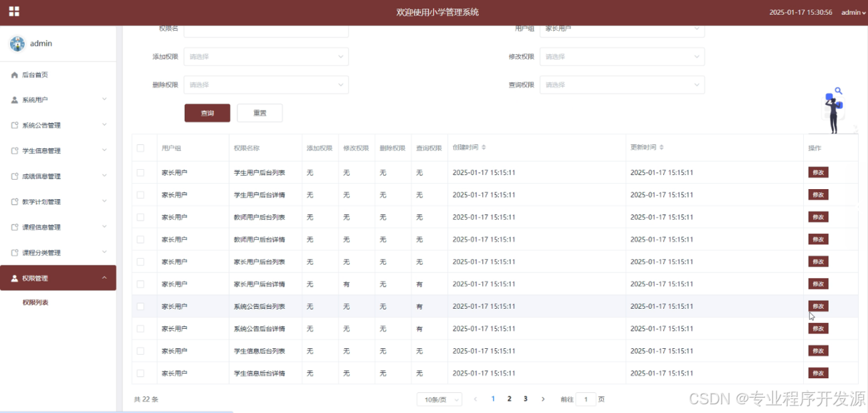
Task: Open the 课程信息管理 menu
Action: (x=58, y=227)
